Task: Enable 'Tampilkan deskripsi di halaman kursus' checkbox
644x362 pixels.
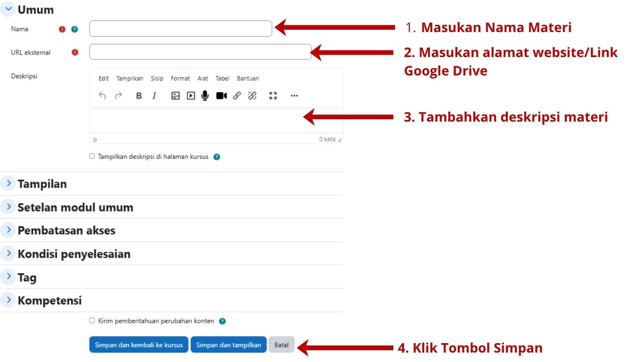Action: coord(92,156)
